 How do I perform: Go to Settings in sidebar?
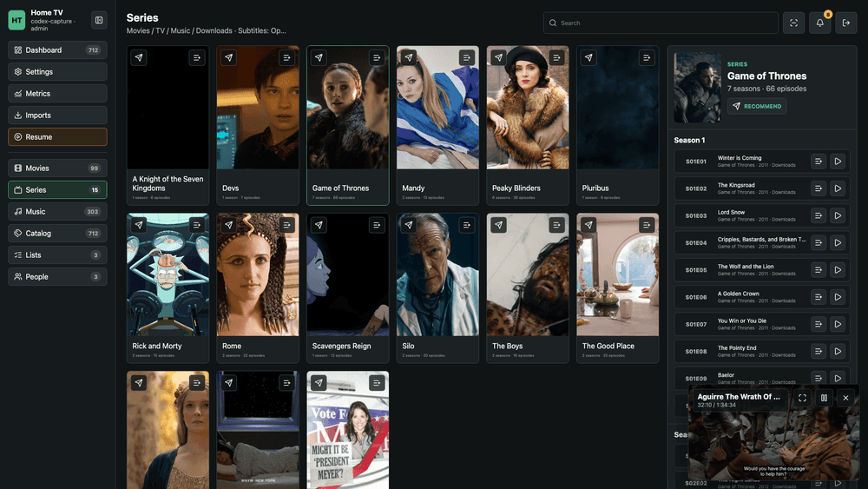click(57, 71)
